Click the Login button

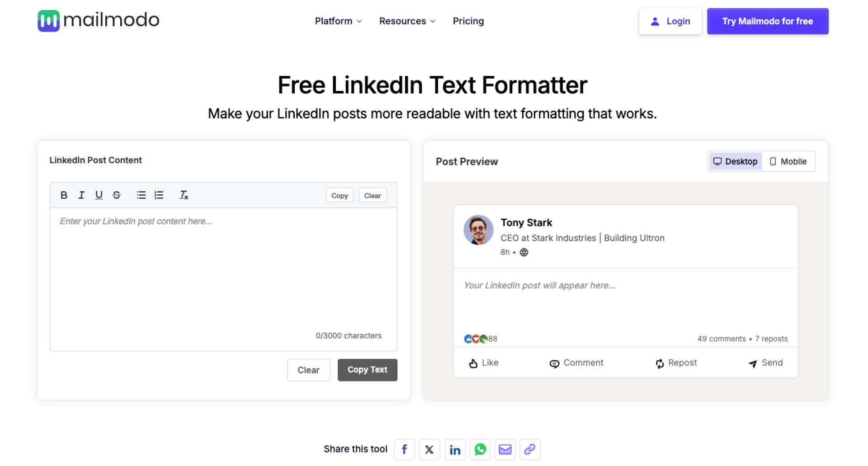(x=670, y=21)
